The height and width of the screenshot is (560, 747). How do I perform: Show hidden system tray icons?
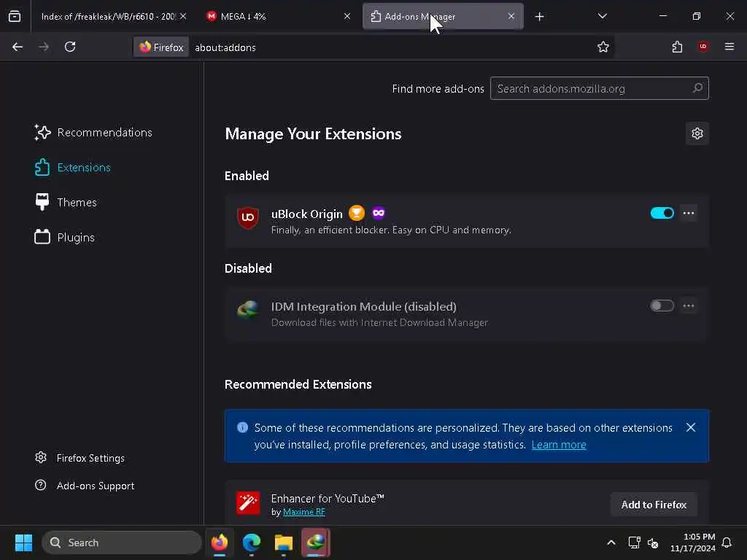(x=611, y=542)
